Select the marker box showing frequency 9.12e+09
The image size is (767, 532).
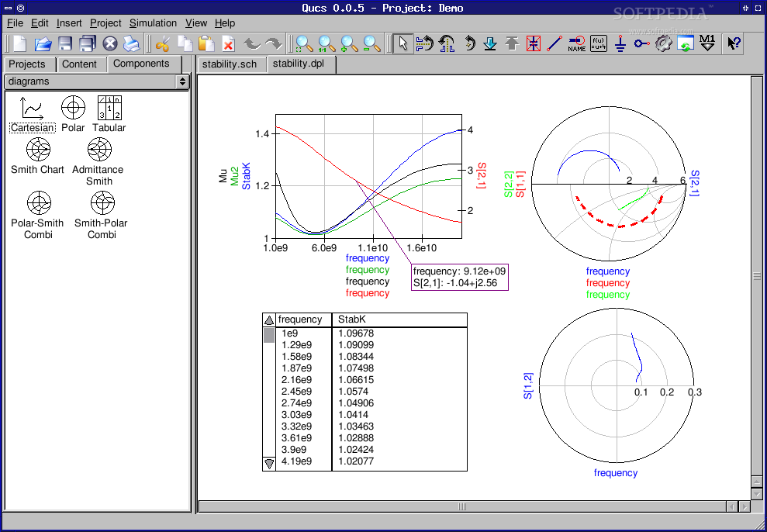459,278
